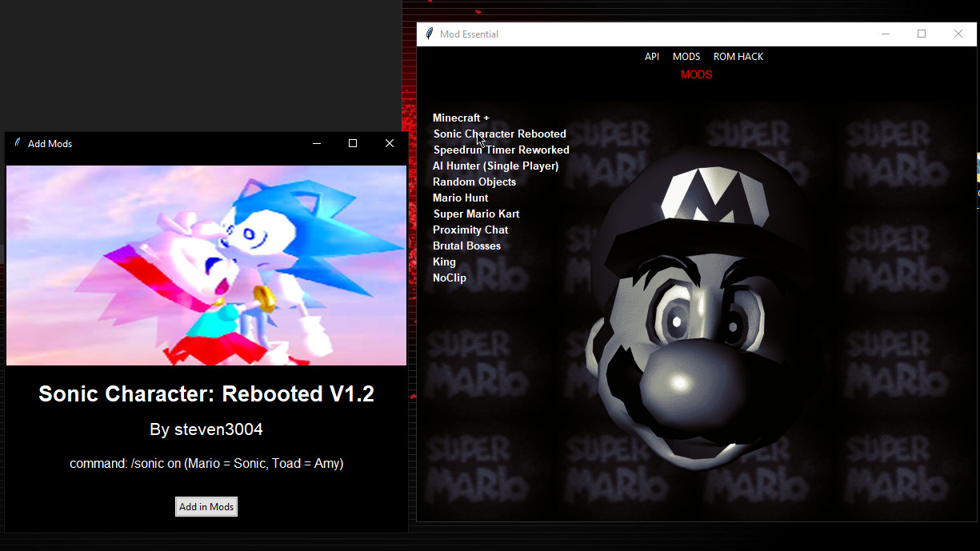Open the Random Objects mod
The width and height of the screenshot is (980, 551).
coord(474,182)
